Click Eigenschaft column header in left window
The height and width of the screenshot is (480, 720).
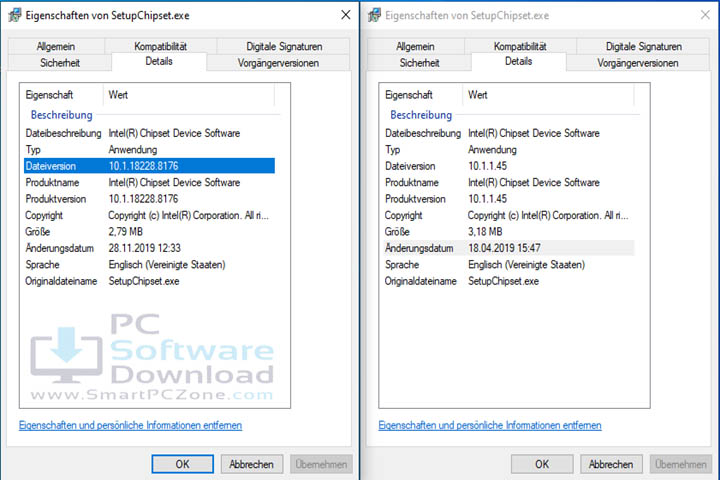pos(62,95)
